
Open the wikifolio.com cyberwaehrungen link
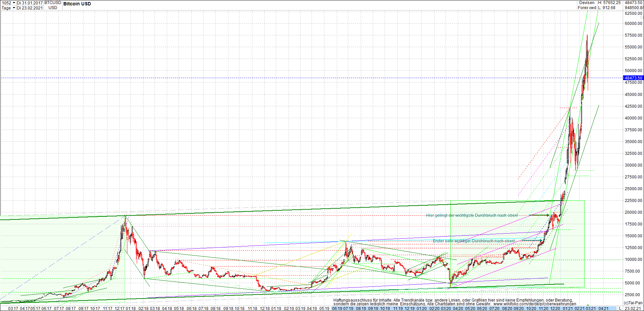535,304
